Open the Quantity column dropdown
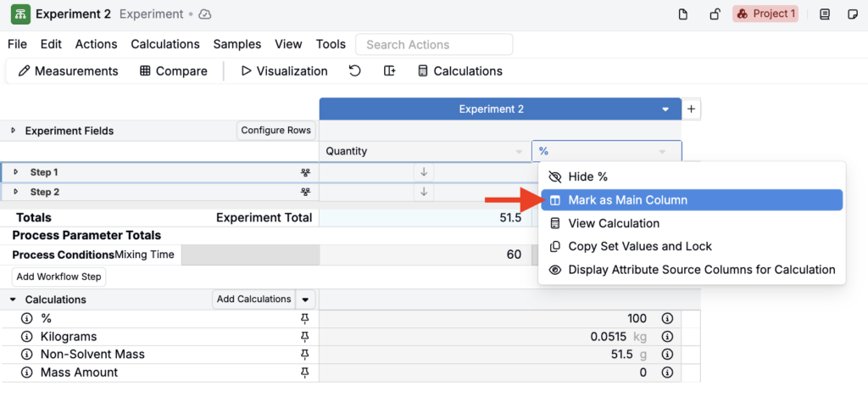The width and height of the screenshot is (868, 403). pos(519,151)
